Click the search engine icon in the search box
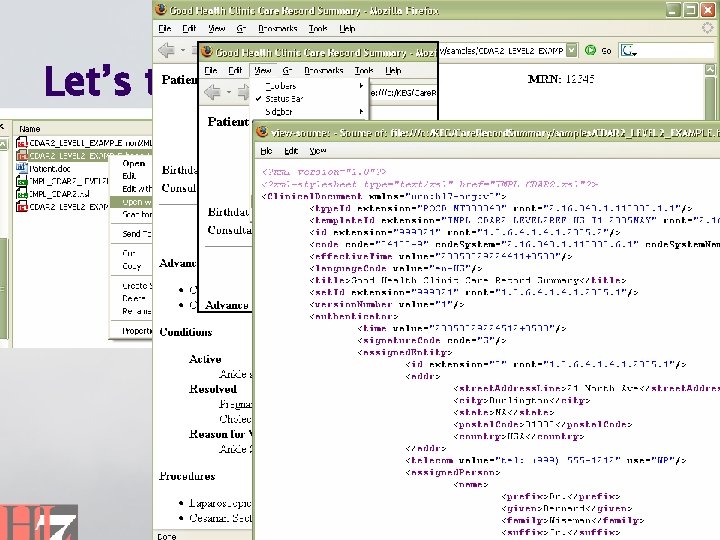 (627, 51)
